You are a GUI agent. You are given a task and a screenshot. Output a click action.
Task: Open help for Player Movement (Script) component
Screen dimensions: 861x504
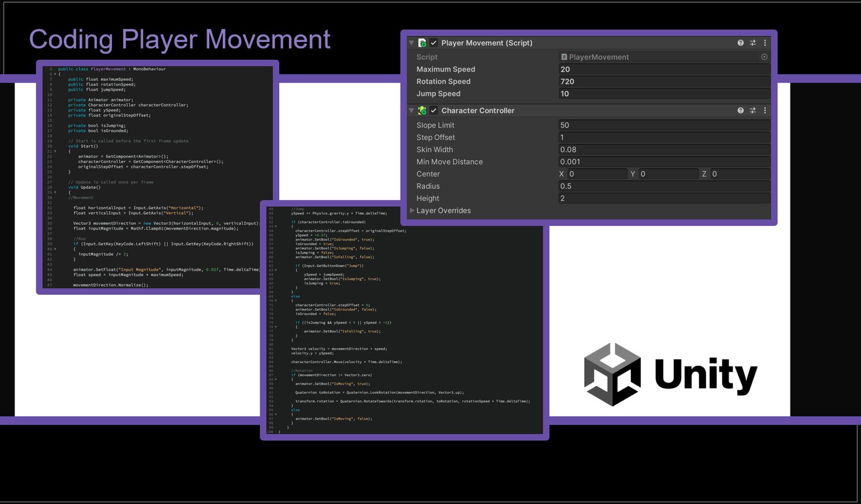click(741, 43)
